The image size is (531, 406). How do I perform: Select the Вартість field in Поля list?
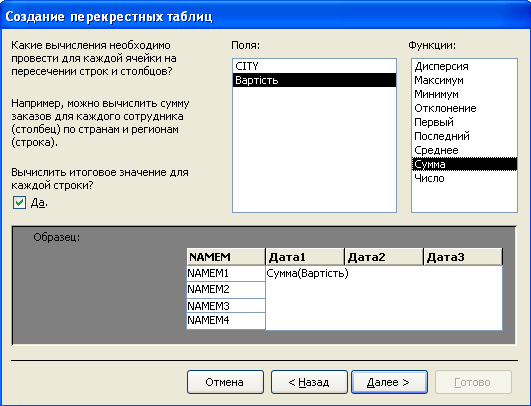pyautogui.click(x=314, y=80)
